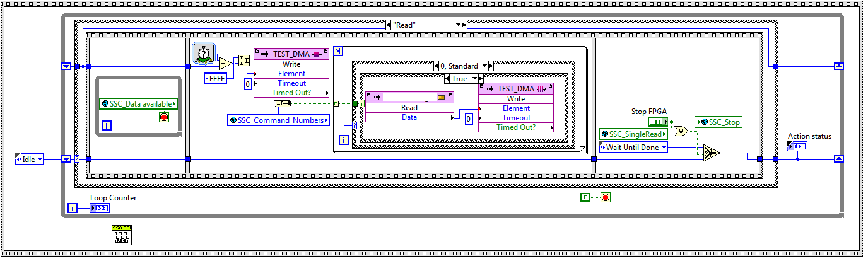Click the Action status indicator terminal
The image size is (868, 261).
point(797,146)
